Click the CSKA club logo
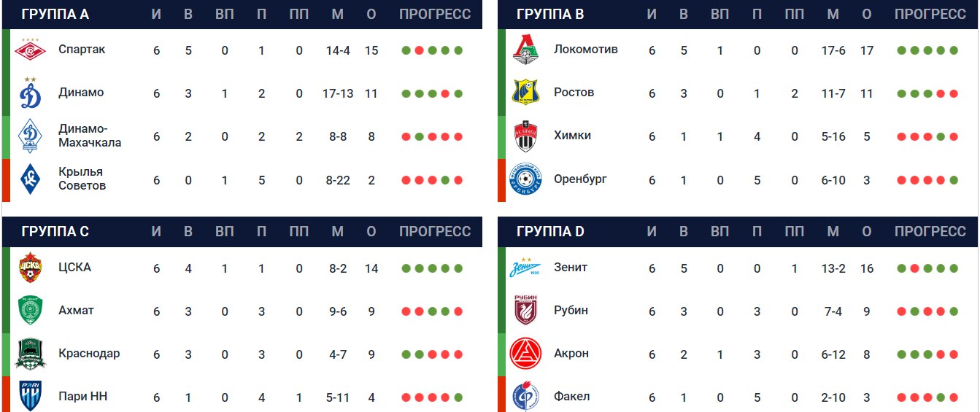This screenshot has width=980, height=412. click(x=30, y=268)
